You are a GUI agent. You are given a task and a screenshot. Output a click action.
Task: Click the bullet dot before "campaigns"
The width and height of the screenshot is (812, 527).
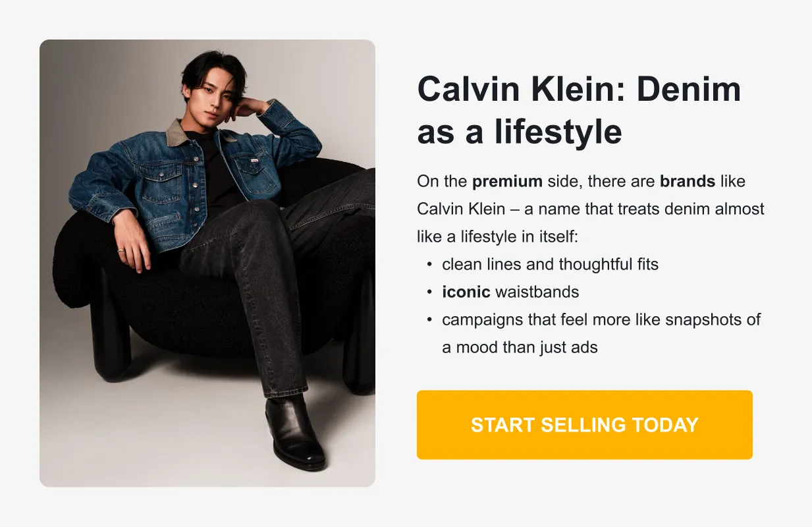tap(429, 320)
